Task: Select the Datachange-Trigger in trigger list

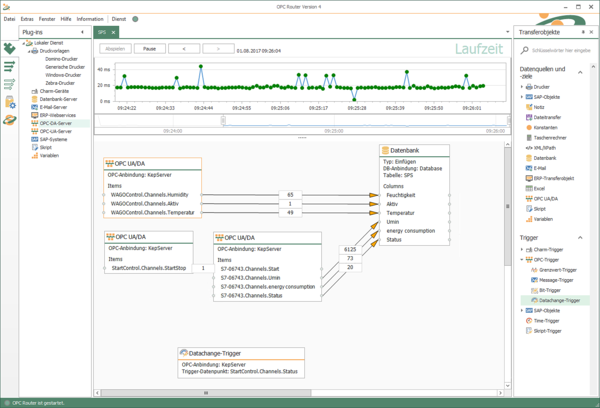Action: (556, 300)
